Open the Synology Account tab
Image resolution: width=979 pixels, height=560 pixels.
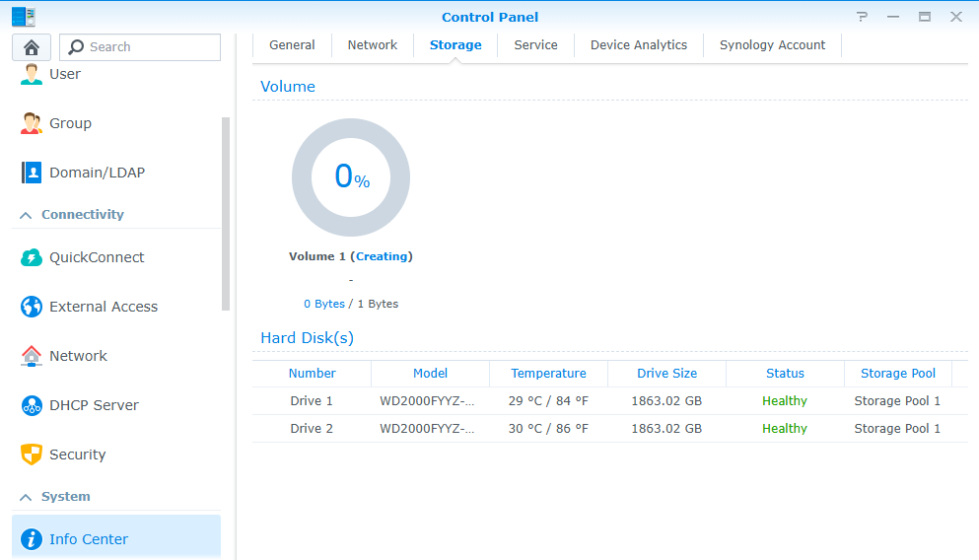(772, 45)
